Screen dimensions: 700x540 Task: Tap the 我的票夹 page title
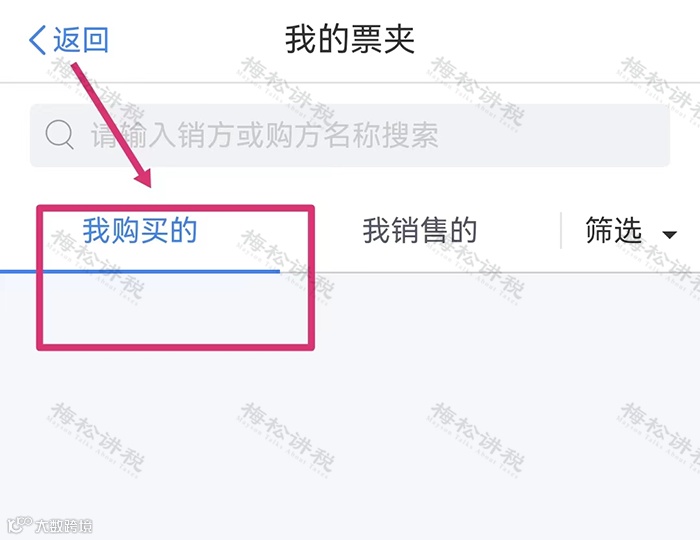[350, 40]
